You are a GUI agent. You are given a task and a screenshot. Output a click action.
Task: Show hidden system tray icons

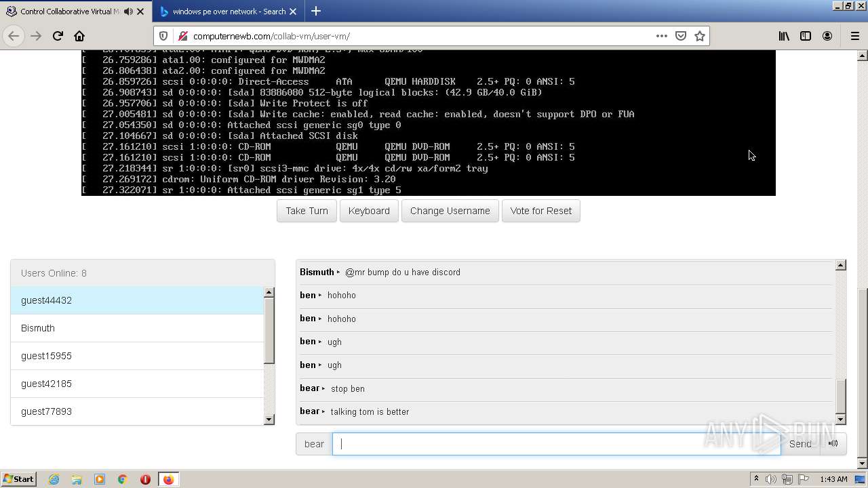pyautogui.click(x=756, y=479)
